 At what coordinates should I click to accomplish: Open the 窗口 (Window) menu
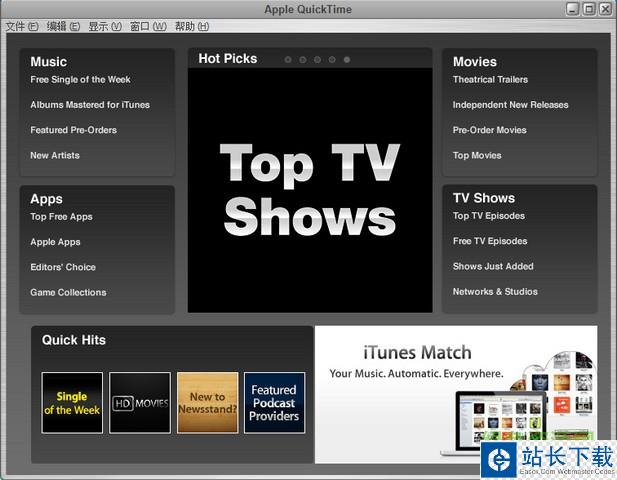[x=148, y=26]
